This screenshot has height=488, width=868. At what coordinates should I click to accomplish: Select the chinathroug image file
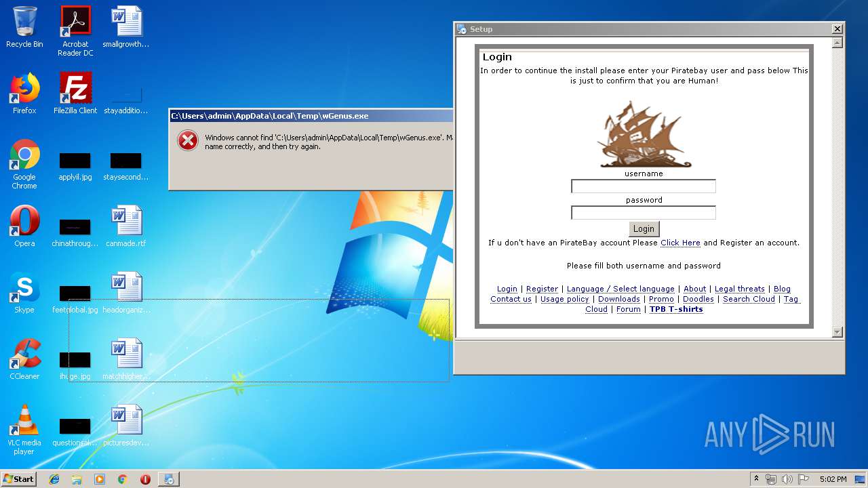75,232
